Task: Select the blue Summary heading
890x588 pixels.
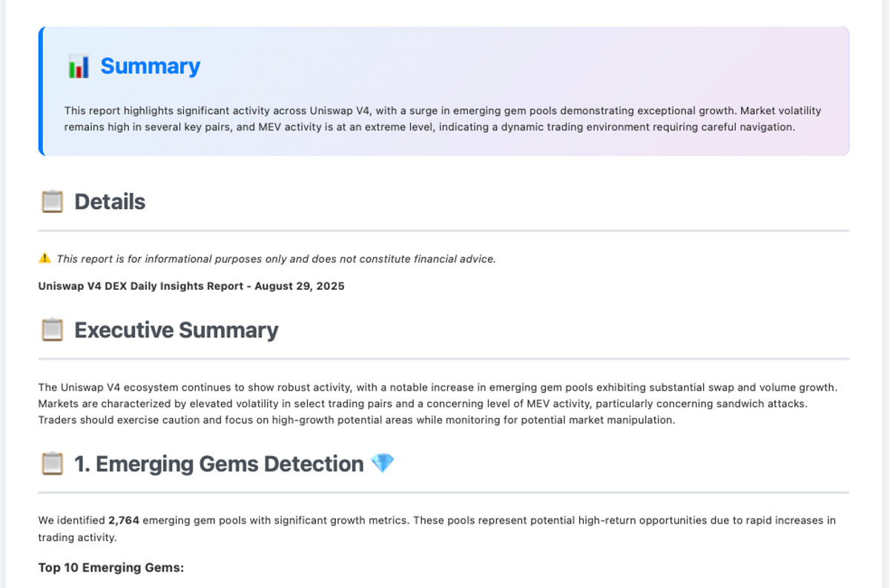Action: (x=151, y=66)
